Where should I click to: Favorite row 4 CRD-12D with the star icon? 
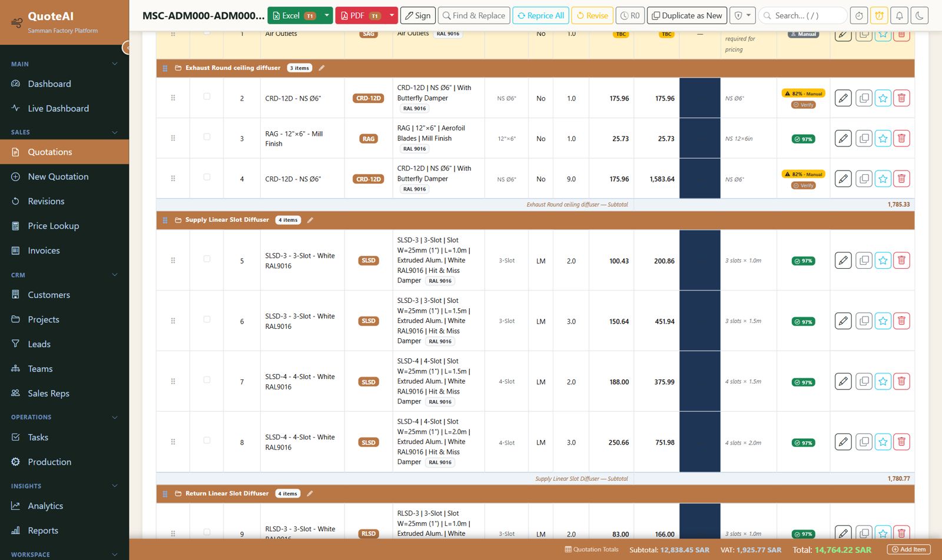(x=883, y=179)
